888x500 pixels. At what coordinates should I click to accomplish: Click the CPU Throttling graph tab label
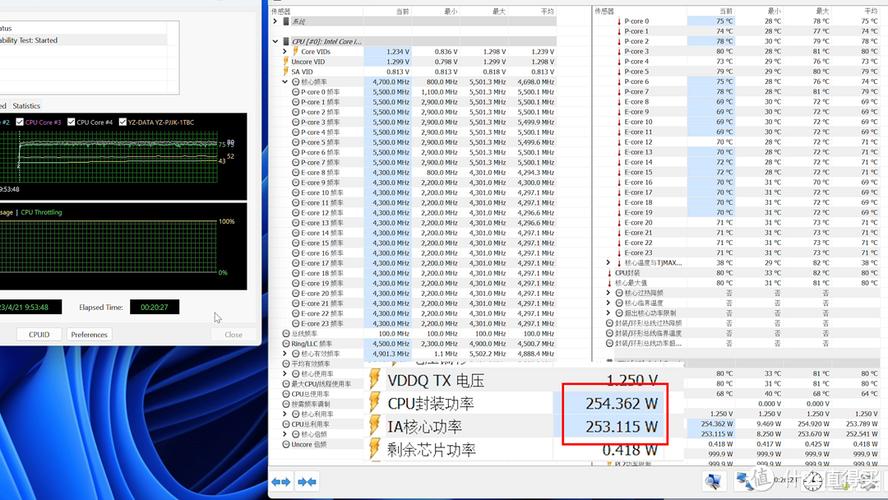point(41,212)
